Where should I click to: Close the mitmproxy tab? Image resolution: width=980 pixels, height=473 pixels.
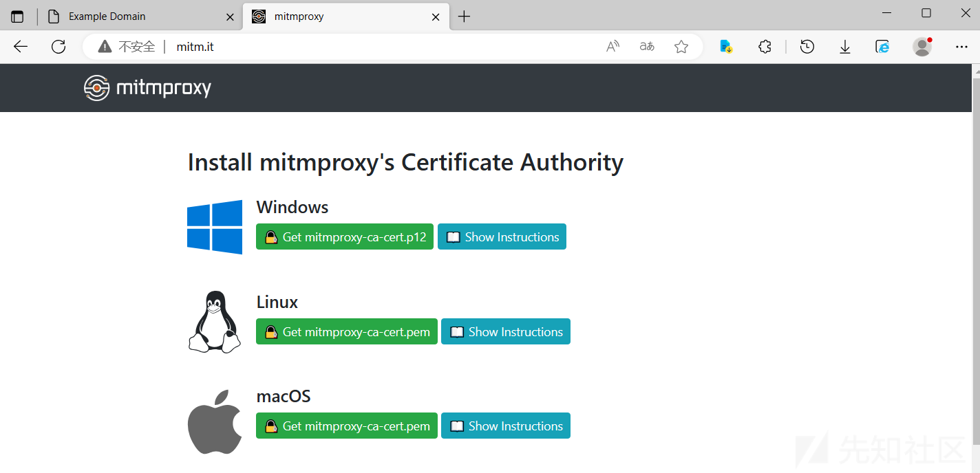pos(436,16)
